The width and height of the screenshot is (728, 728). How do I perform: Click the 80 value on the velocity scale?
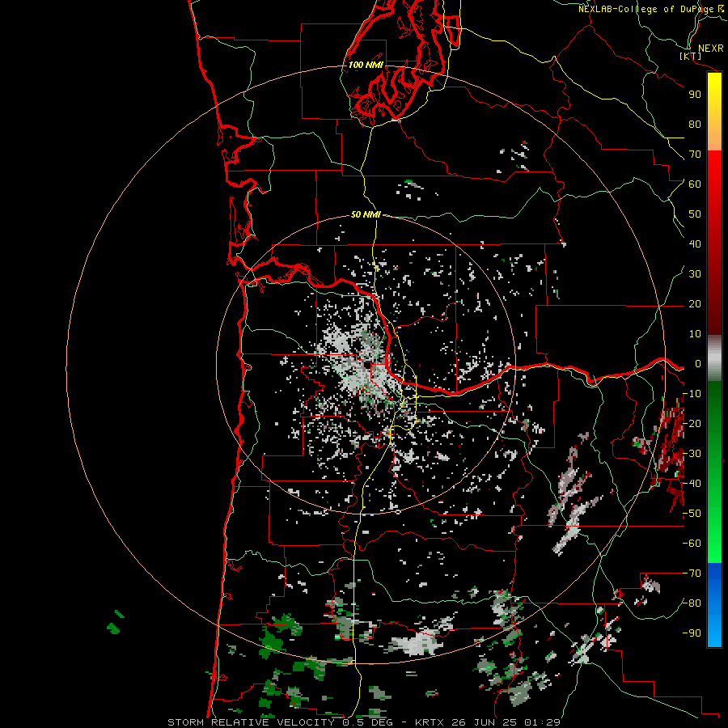[x=695, y=125]
